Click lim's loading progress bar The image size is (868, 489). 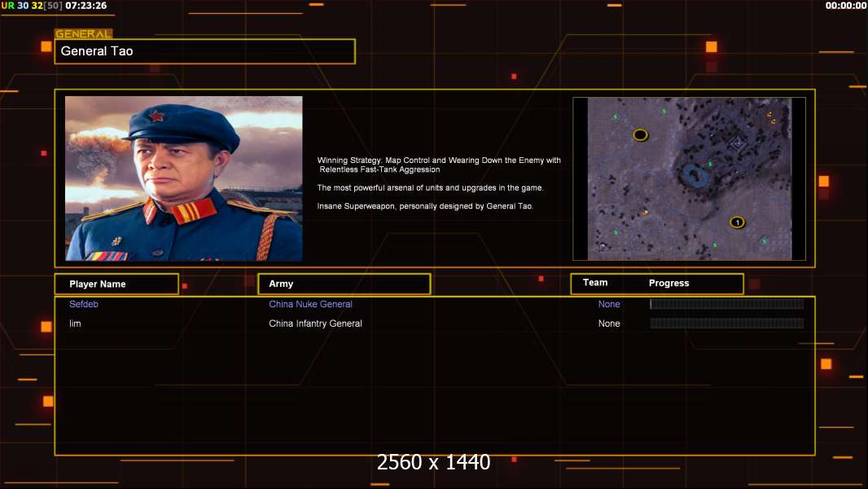tap(727, 324)
